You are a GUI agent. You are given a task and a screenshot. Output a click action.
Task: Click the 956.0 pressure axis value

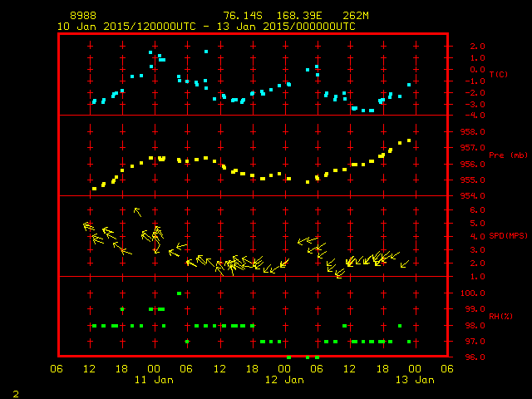click(473, 165)
